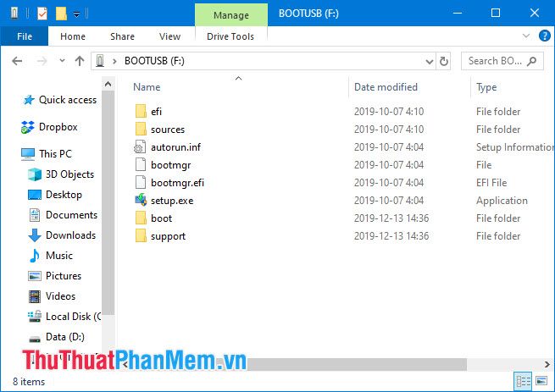Screen dimensions: 555x392
Task: Switch to the Home ribbon tab
Action: click(73, 36)
